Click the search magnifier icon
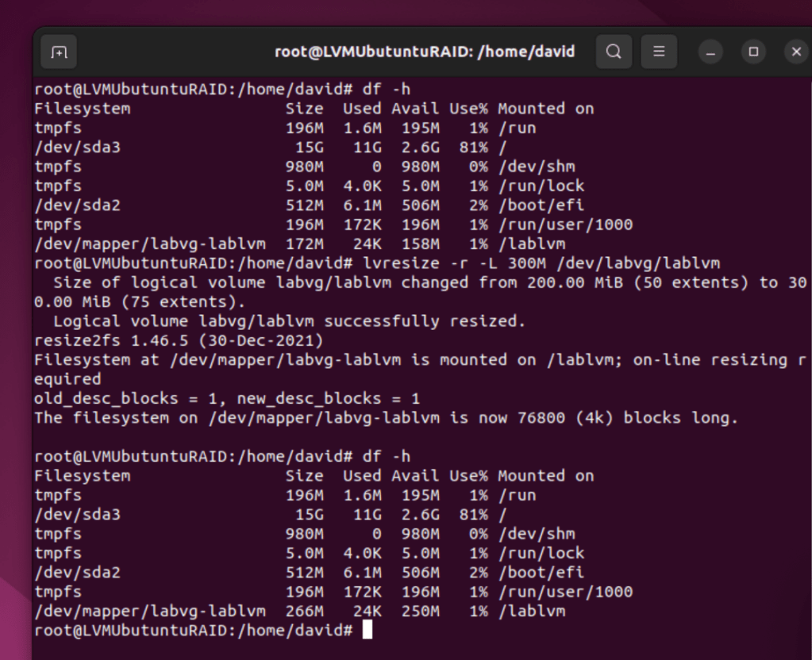The height and width of the screenshot is (660, 812). pos(614,52)
